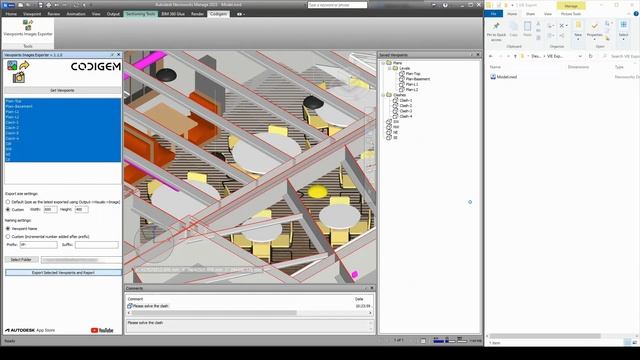Open the address bar dropdown in File Explorer
This screenshot has height=360, width=640.
[x=580, y=56]
